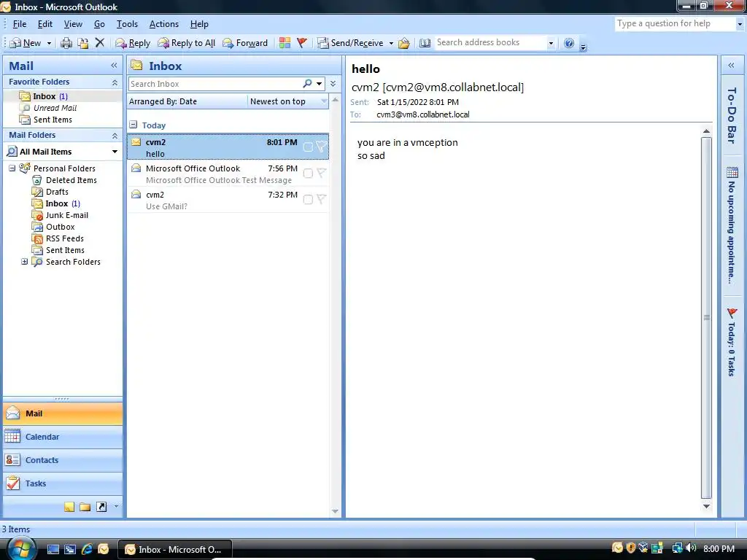The width and height of the screenshot is (747, 560).
Task: Click the reading pane scrollbar down arrow
Action: (706, 506)
